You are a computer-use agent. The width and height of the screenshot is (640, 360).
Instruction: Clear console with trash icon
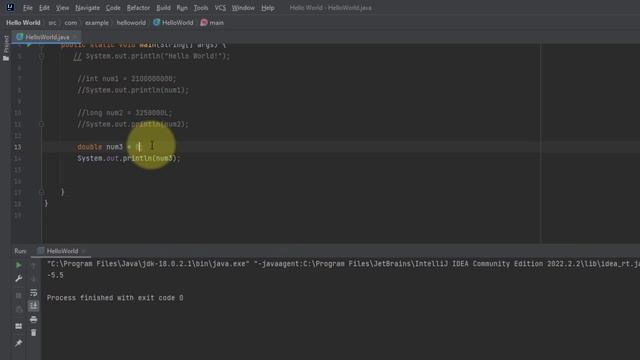[34, 333]
